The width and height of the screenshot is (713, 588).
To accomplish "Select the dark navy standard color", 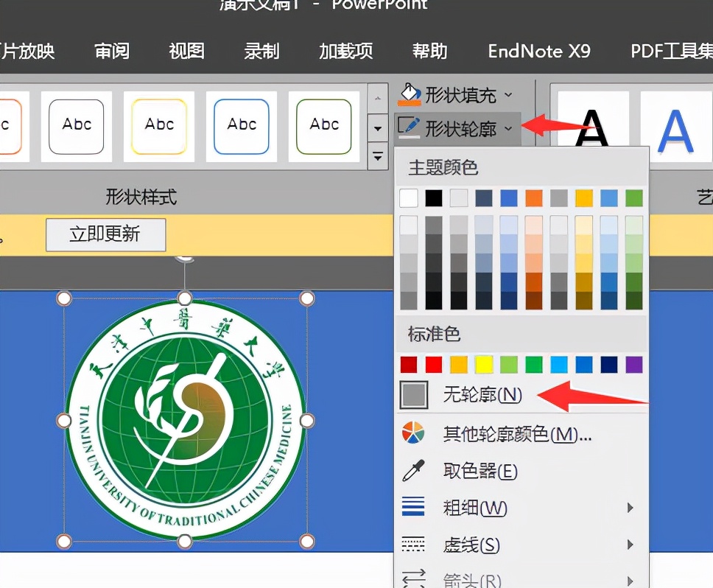I will pyautogui.click(x=609, y=364).
